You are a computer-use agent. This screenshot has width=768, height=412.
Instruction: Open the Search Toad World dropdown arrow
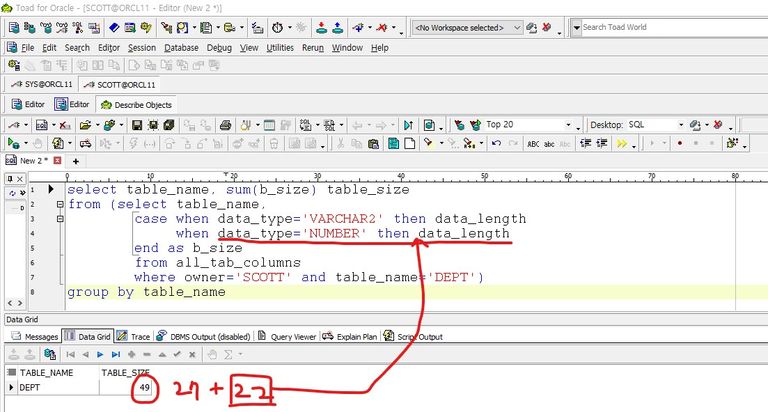click(x=576, y=27)
